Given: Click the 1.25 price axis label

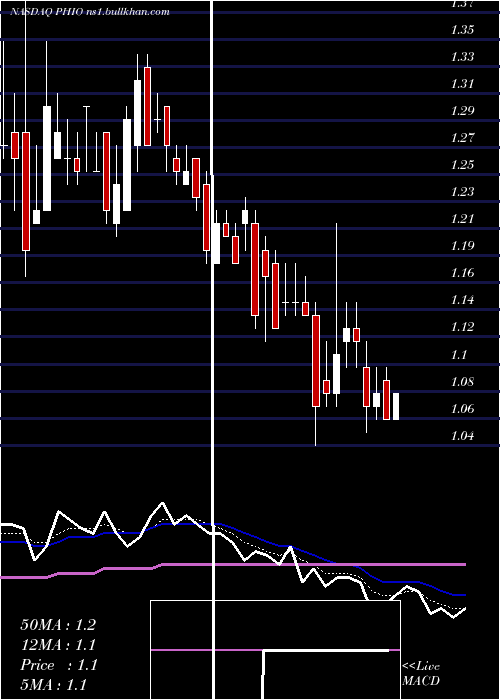Looking at the screenshot, I should point(462,165).
